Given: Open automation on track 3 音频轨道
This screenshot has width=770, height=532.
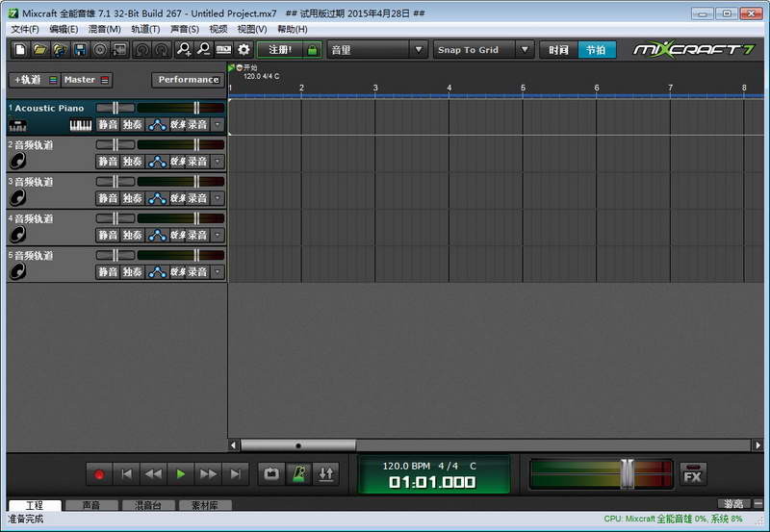Looking at the screenshot, I should click(157, 198).
